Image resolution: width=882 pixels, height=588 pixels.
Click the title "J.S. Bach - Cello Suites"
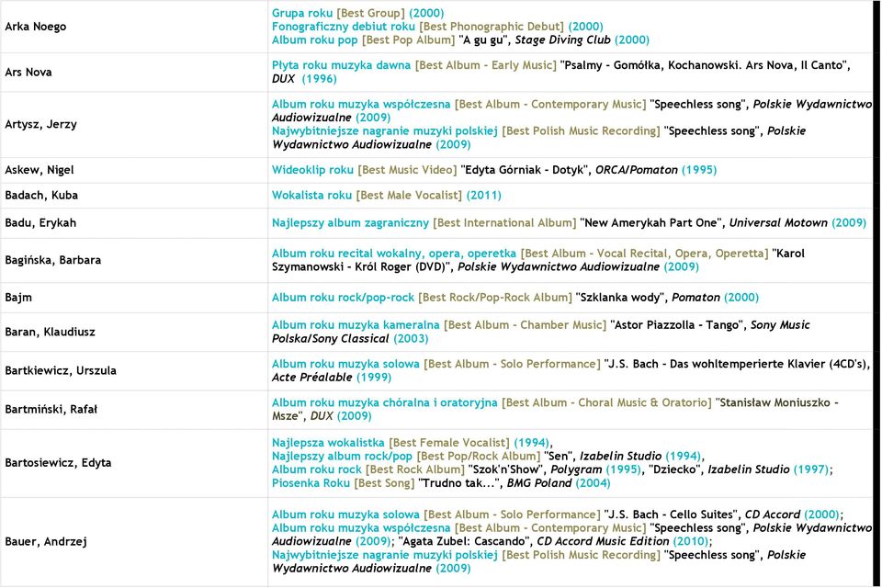671,514
